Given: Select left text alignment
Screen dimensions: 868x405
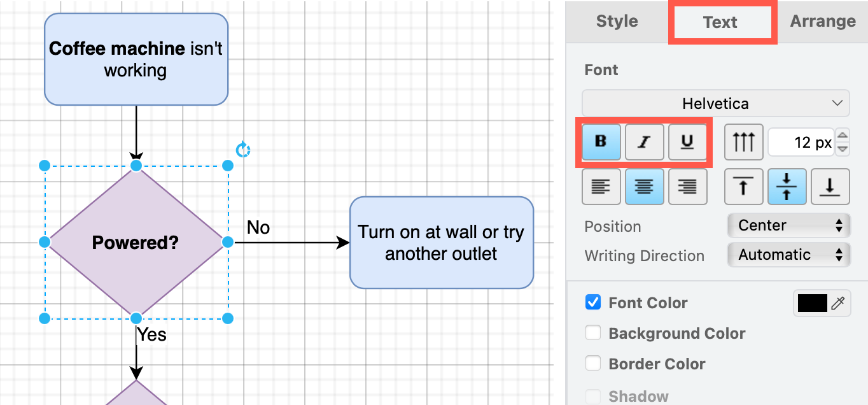Looking at the screenshot, I should 600,186.
